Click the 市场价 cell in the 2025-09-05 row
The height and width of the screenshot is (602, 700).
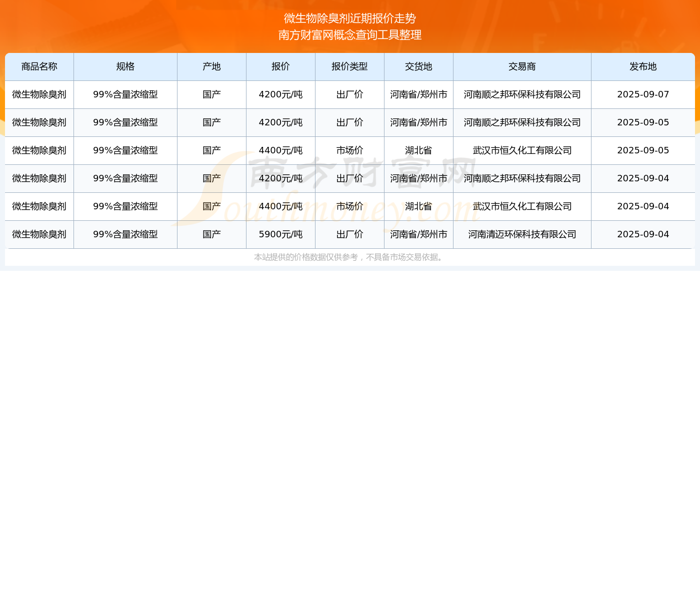pos(349,150)
